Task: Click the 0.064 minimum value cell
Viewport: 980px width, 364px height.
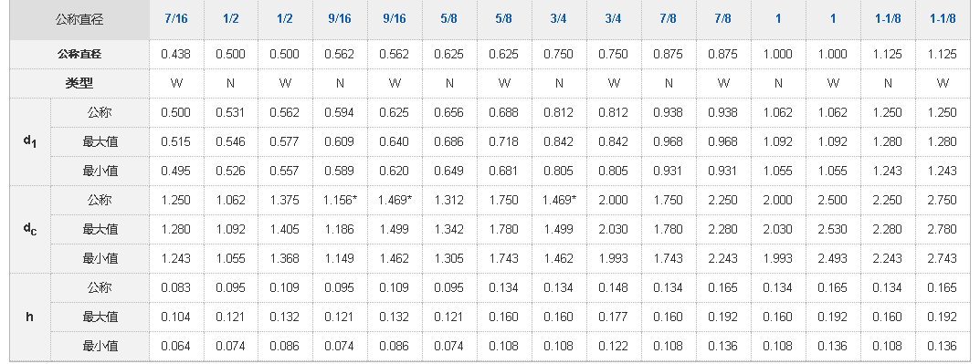Action: [176, 346]
